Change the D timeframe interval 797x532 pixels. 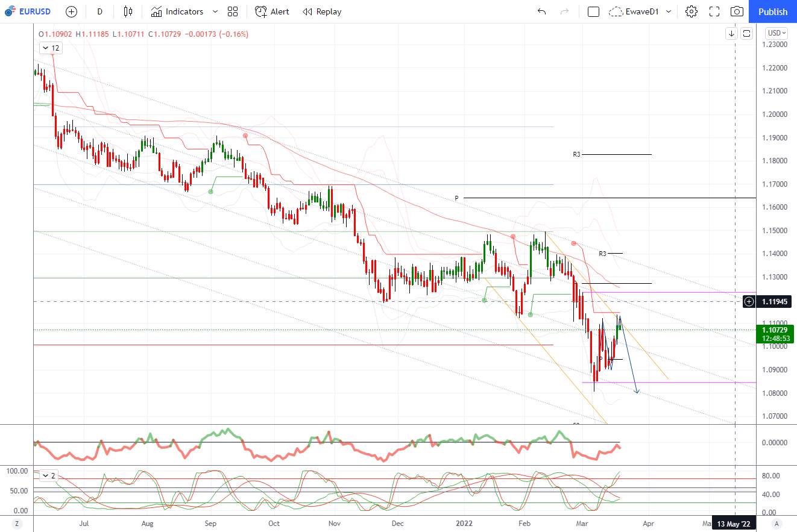pos(99,11)
